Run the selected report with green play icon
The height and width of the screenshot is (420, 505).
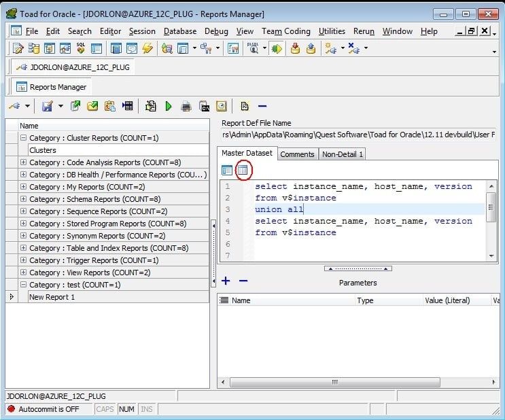169,106
